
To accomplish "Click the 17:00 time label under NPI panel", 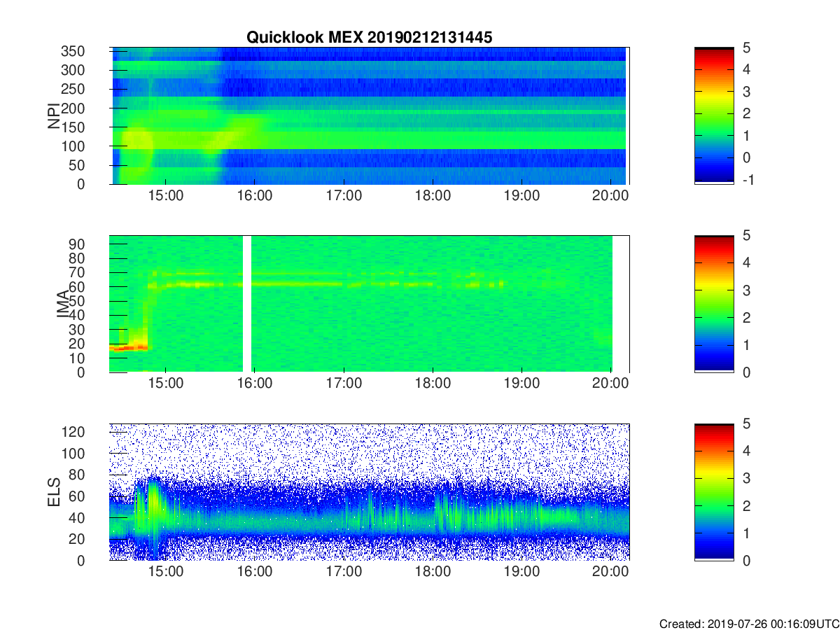I will click(x=344, y=196).
